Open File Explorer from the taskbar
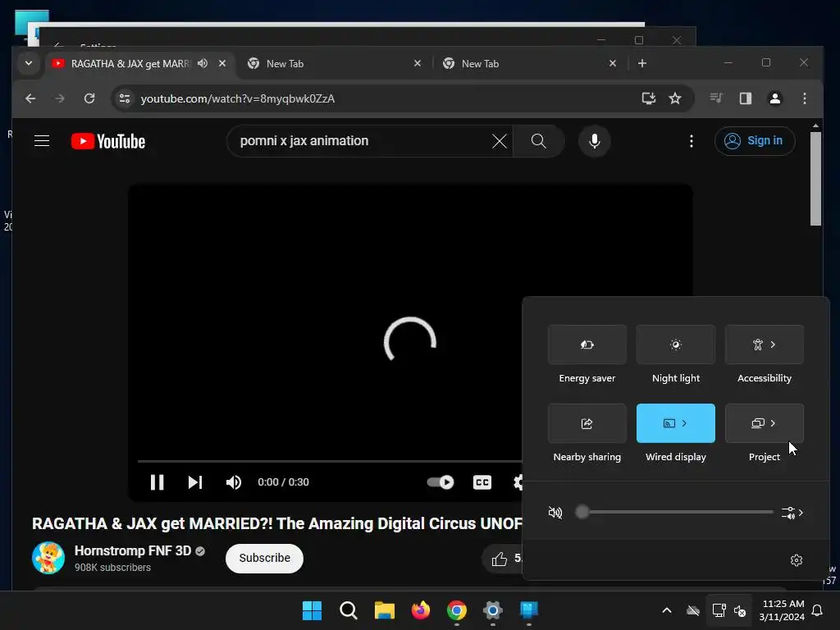This screenshot has height=630, width=840. pyautogui.click(x=384, y=610)
